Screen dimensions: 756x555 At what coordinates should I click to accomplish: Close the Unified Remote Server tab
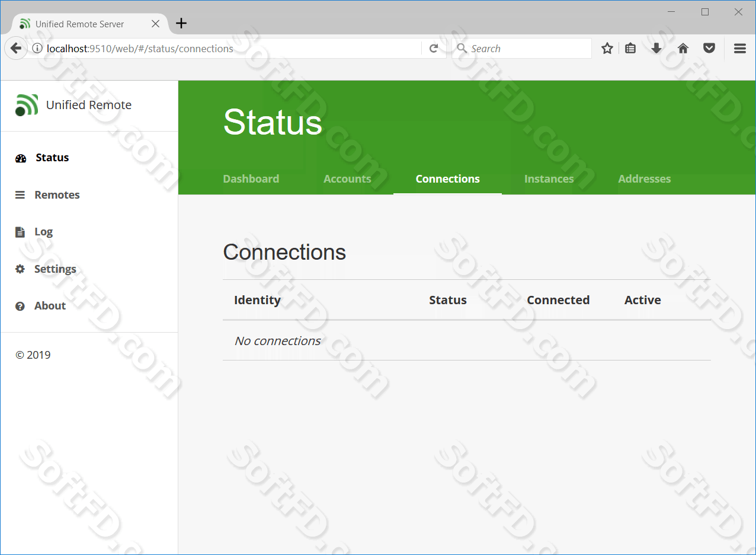155,24
